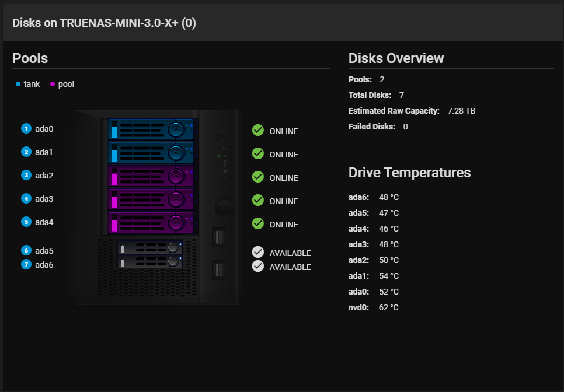Click the ada1 temperature reading 54 °C
The height and width of the screenshot is (392, 564).
389,276
